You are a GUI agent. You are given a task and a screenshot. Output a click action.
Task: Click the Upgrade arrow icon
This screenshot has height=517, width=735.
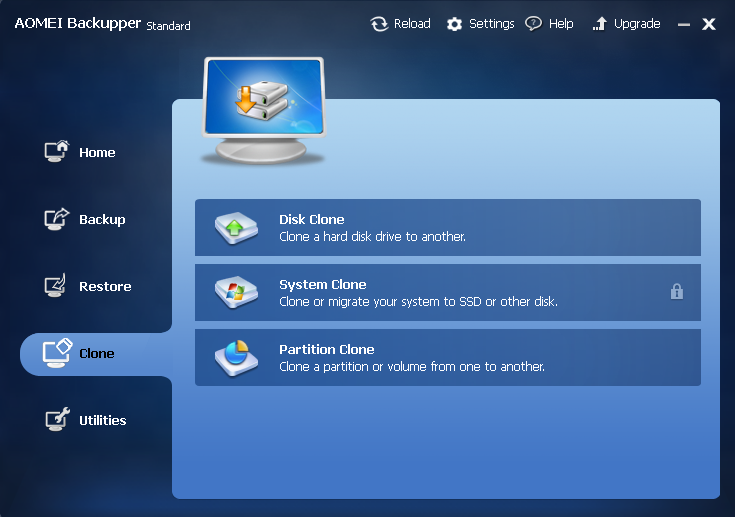600,24
